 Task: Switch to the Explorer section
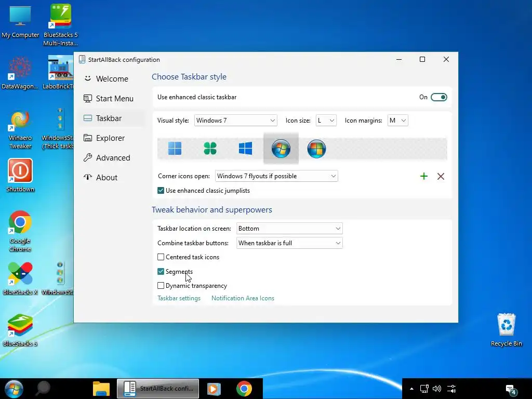112,138
